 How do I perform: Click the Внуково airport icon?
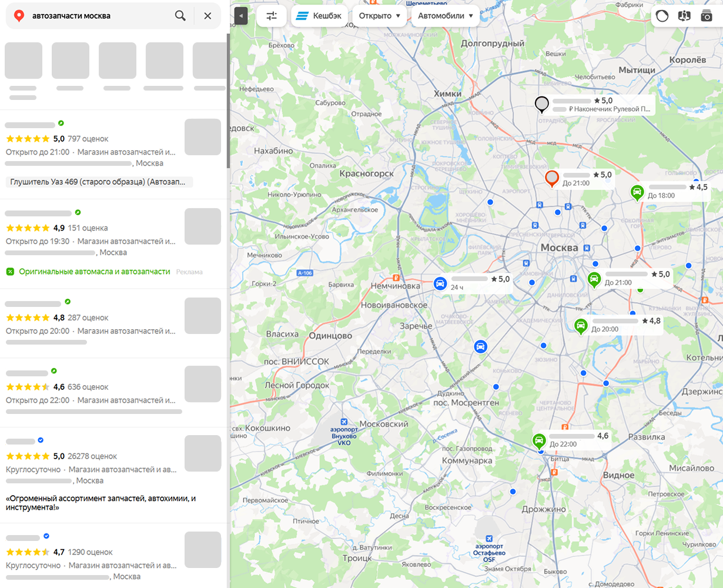pyautogui.click(x=344, y=422)
